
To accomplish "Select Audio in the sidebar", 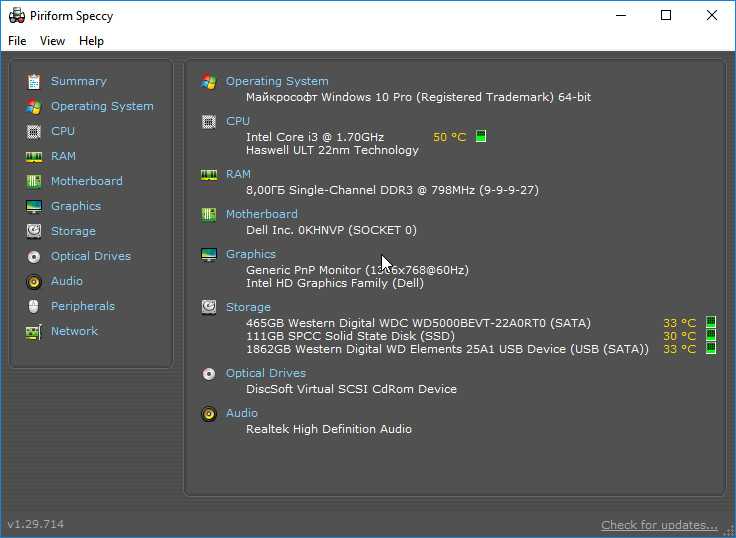I will [67, 281].
